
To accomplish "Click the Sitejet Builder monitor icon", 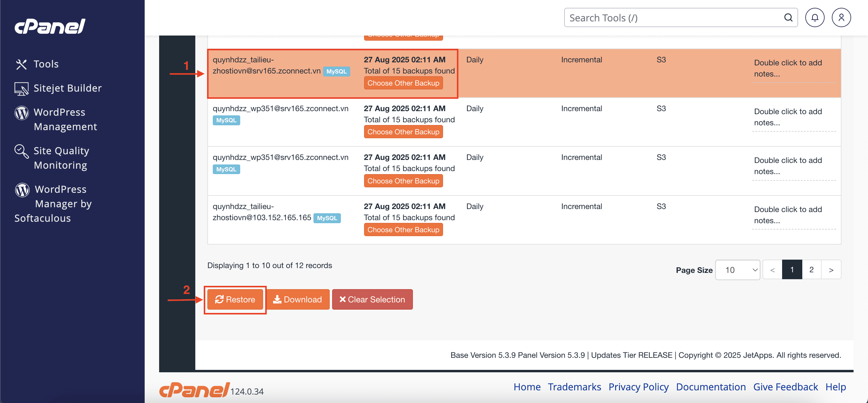I will pyautogui.click(x=21, y=89).
